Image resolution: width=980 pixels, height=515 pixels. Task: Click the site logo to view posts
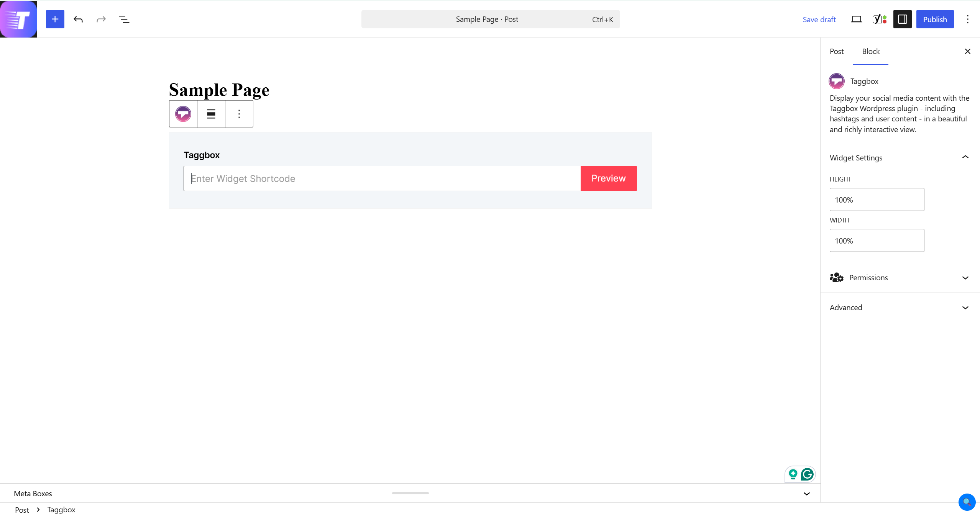[x=18, y=19]
